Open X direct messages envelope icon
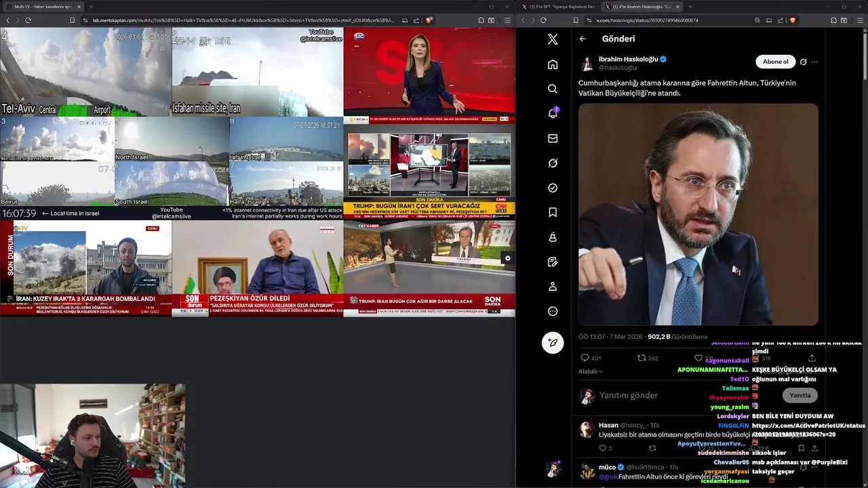868x488 pixels. tap(553, 138)
